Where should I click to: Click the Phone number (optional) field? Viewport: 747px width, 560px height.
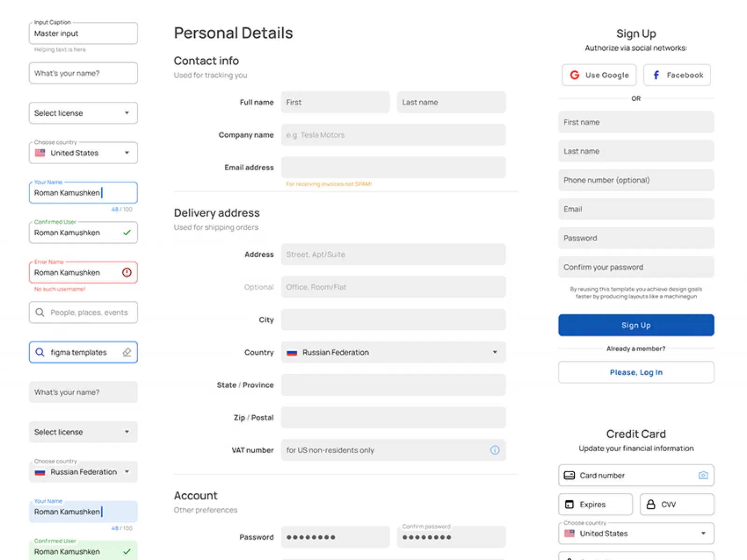coord(636,180)
